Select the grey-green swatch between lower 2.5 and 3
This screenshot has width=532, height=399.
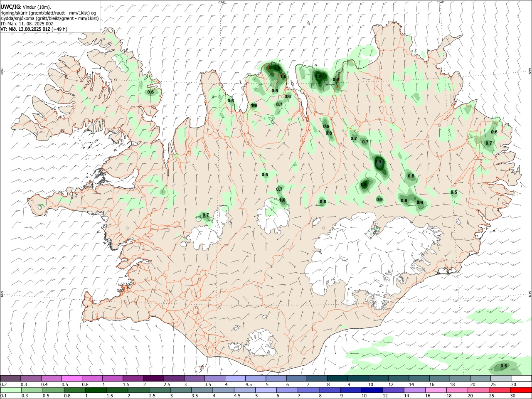pyautogui.click(x=160, y=390)
